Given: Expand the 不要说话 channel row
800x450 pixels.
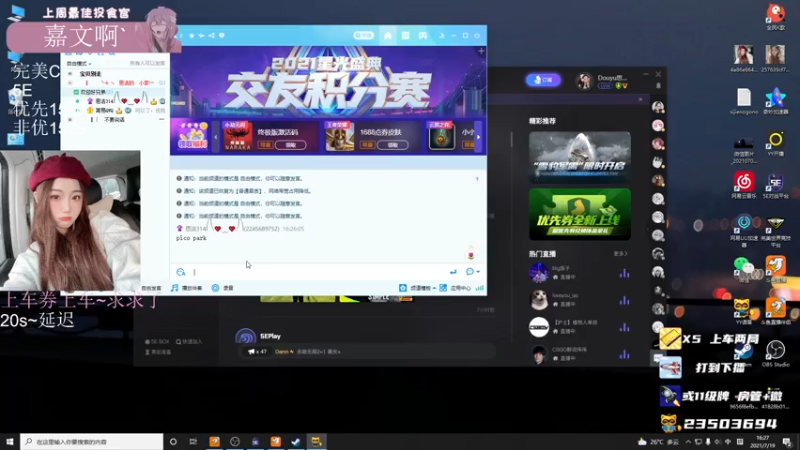Looking at the screenshot, I should click(x=70, y=119).
